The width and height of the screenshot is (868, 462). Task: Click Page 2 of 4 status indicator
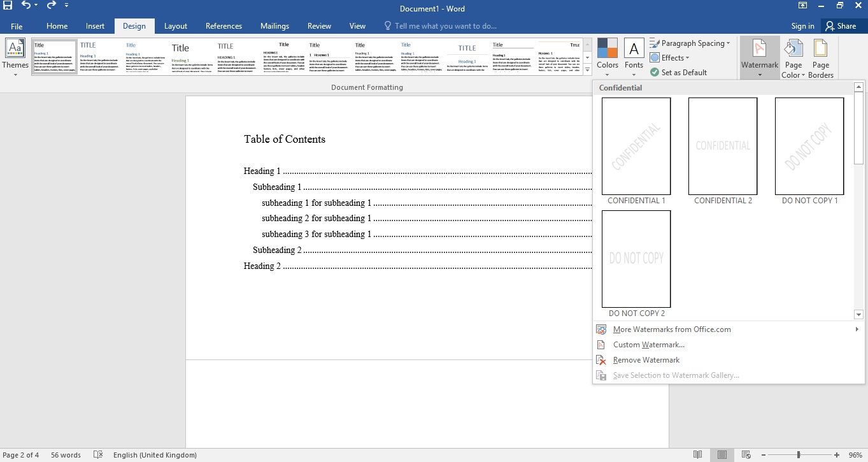(x=20, y=455)
